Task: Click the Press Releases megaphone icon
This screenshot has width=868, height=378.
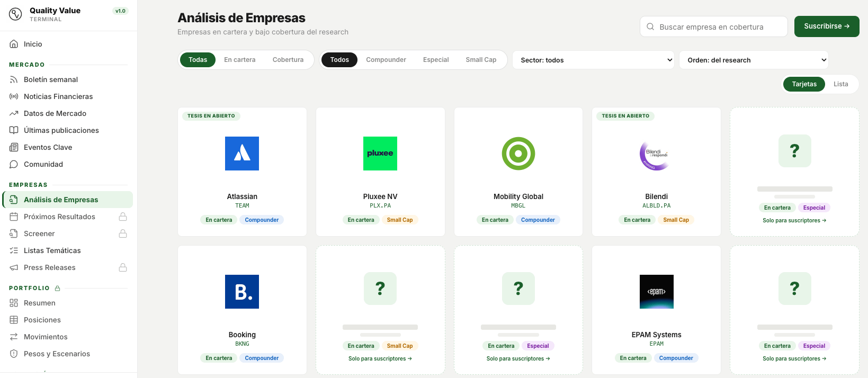Action: [14, 267]
